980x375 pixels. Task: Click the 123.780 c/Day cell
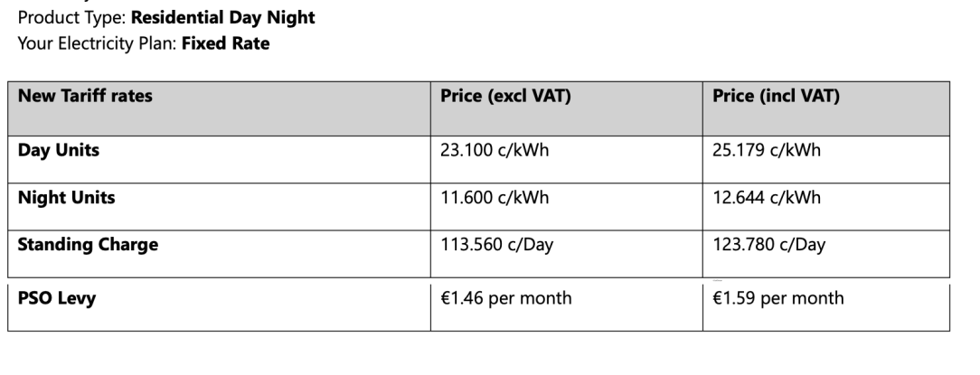point(825,254)
